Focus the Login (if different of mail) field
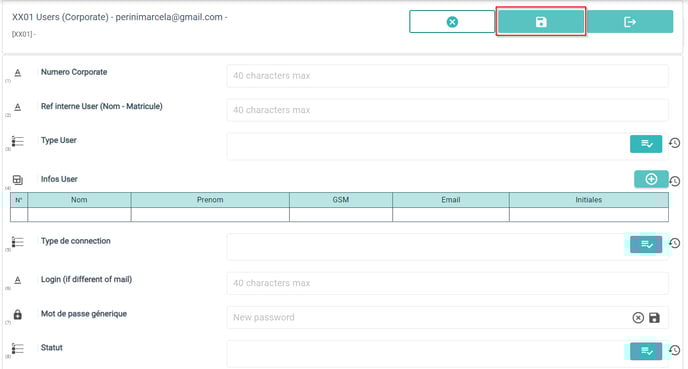 point(448,283)
